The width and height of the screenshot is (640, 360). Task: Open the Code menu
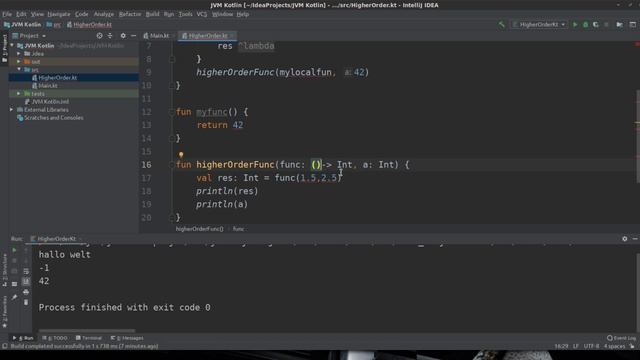pos(82,14)
